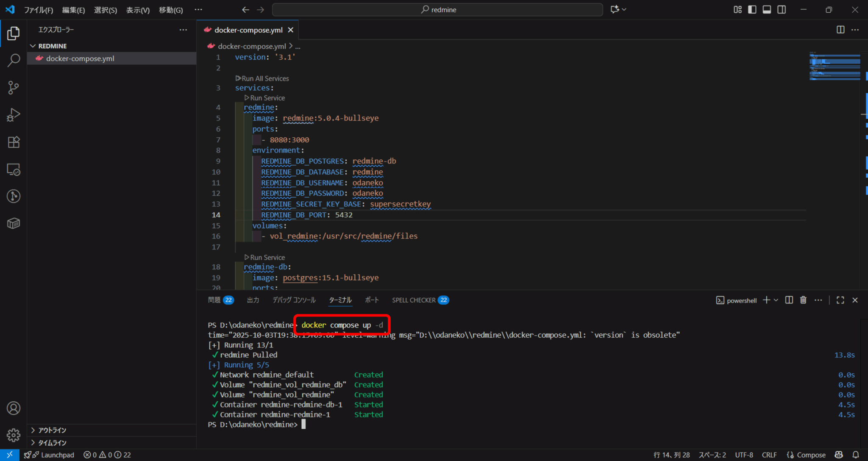The image size is (868, 461).
Task: Toggle the secondary sidebar visibility
Action: coord(782,9)
